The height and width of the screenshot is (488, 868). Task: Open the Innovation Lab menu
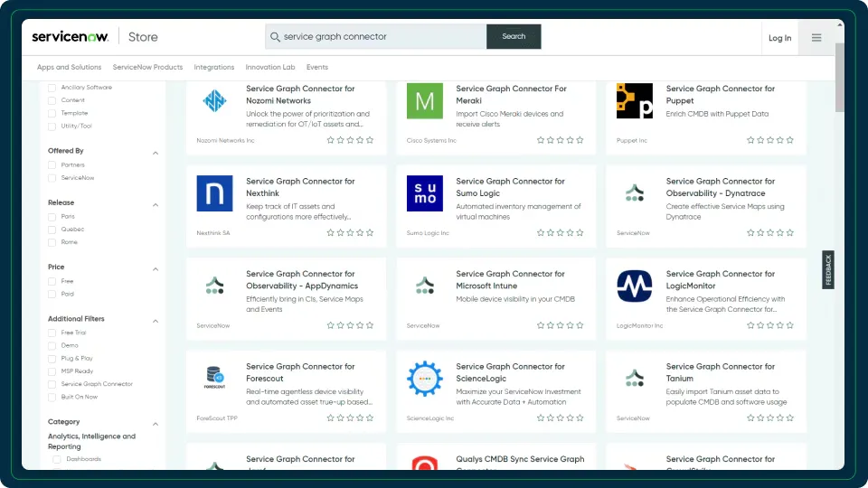point(270,67)
